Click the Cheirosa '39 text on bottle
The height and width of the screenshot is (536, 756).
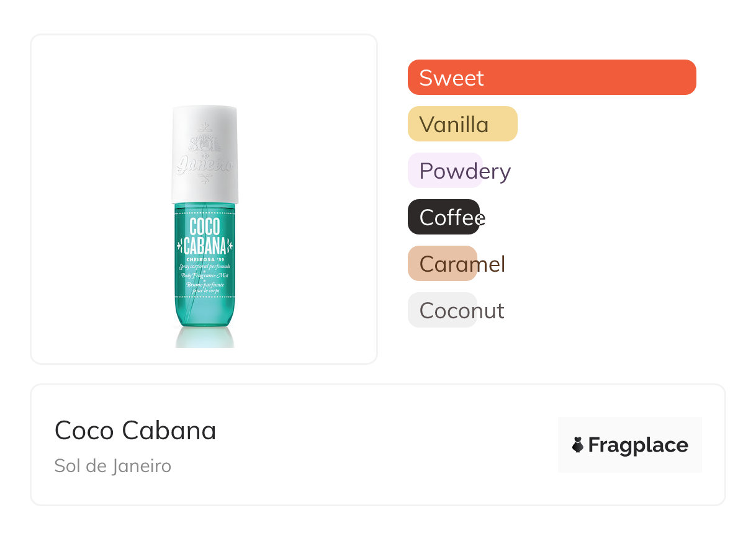[204, 259]
